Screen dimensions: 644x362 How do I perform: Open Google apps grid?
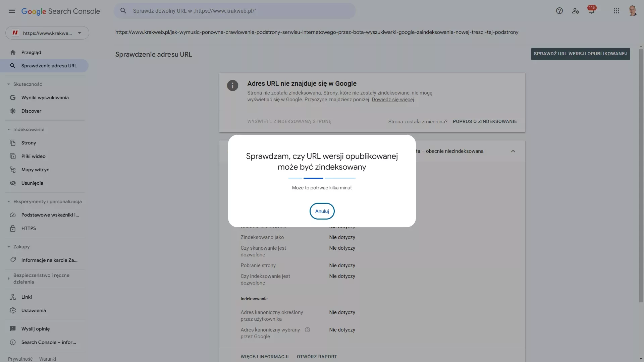(616, 11)
